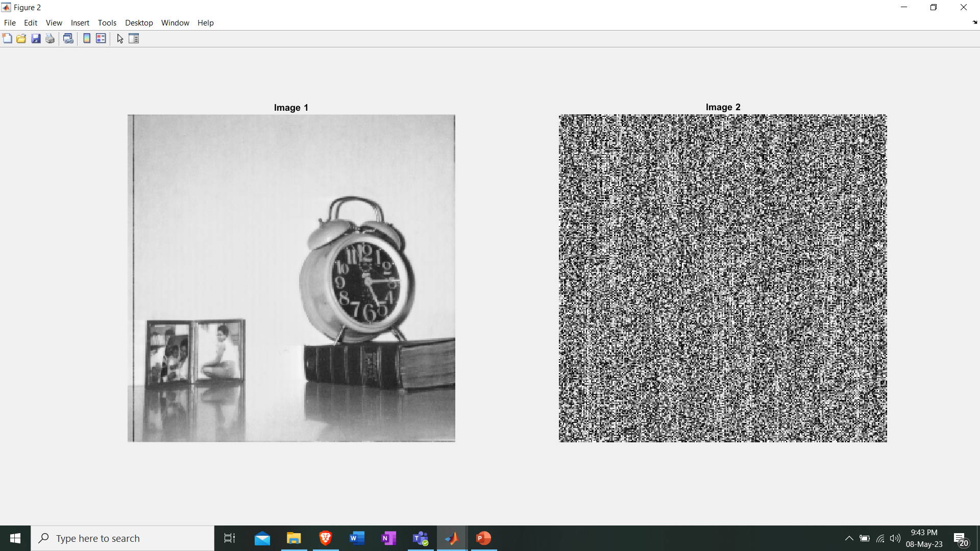
Task: Launch Brave browser from the taskbar
Action: 326,538
